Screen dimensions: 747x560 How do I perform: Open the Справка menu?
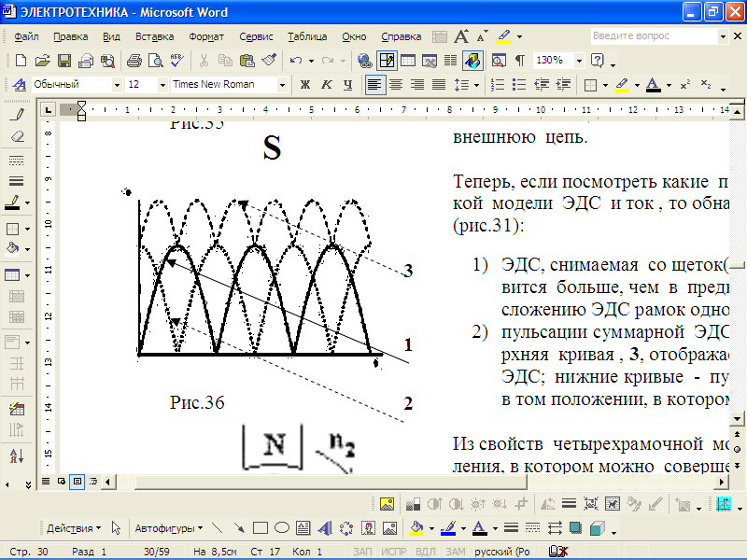tap(402, 36)
